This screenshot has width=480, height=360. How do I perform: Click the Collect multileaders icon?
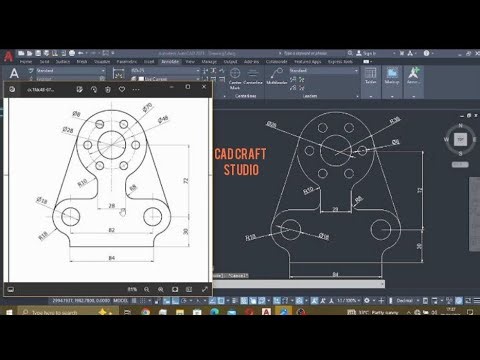[302, 88]
